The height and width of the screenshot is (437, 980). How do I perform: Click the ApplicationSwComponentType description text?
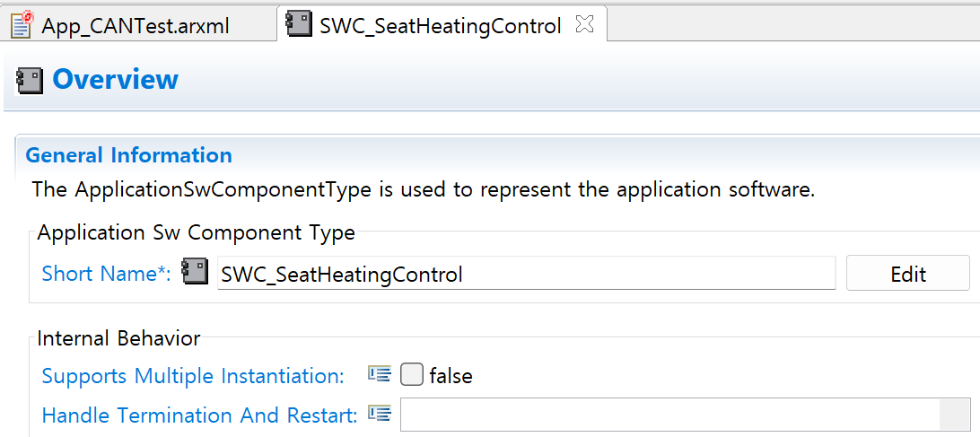[x=423, y=189]
